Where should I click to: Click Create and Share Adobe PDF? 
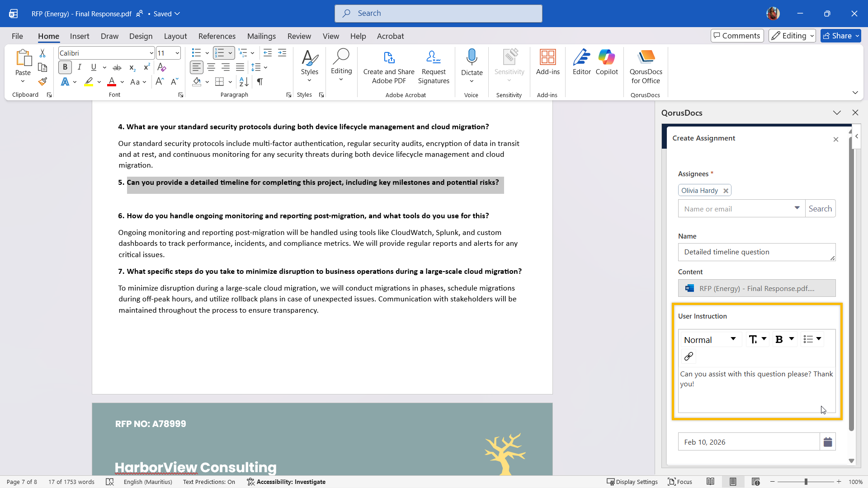(388, 66)
